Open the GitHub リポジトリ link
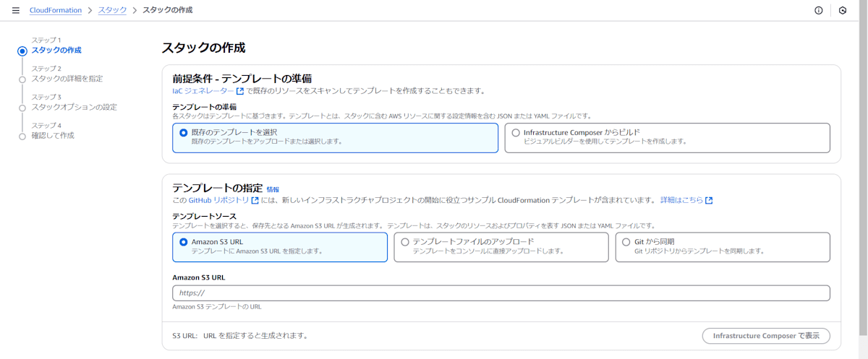Viewport: 868px width, 359px height. (218, 200)
